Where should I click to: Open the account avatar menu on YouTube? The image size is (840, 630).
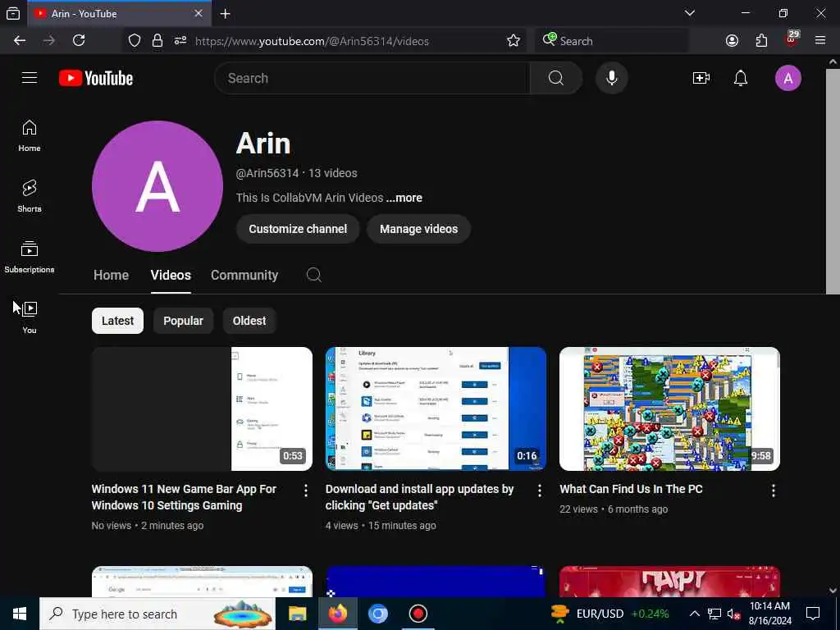coord(787,78)
